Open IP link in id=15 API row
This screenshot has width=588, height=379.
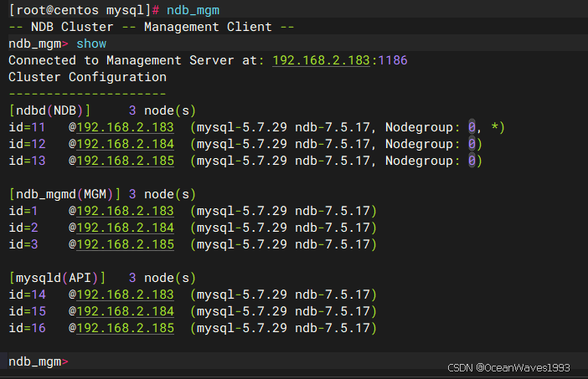point(126,311)
